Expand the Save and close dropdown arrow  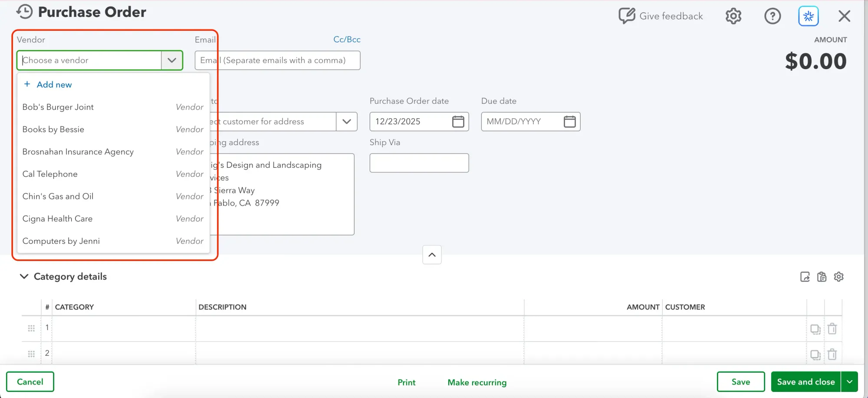[x=850, y=381]
